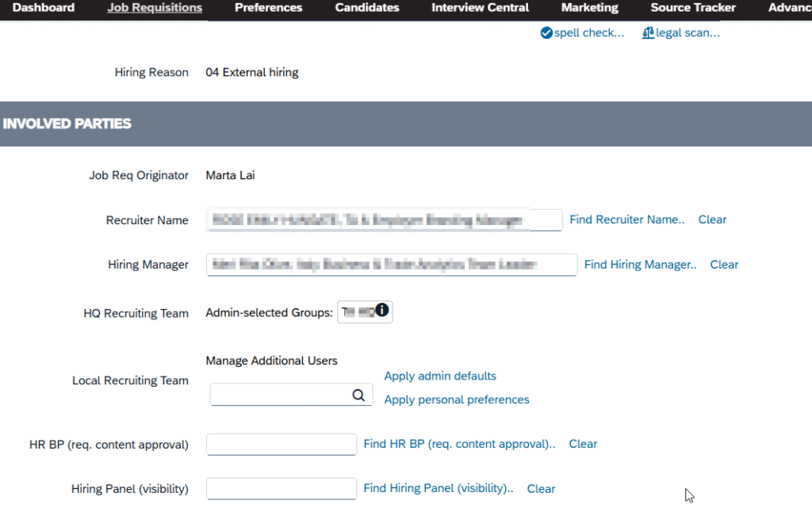The image size is (812, 531).
Task: Click the legal scan scales icon
Action: 648,33
